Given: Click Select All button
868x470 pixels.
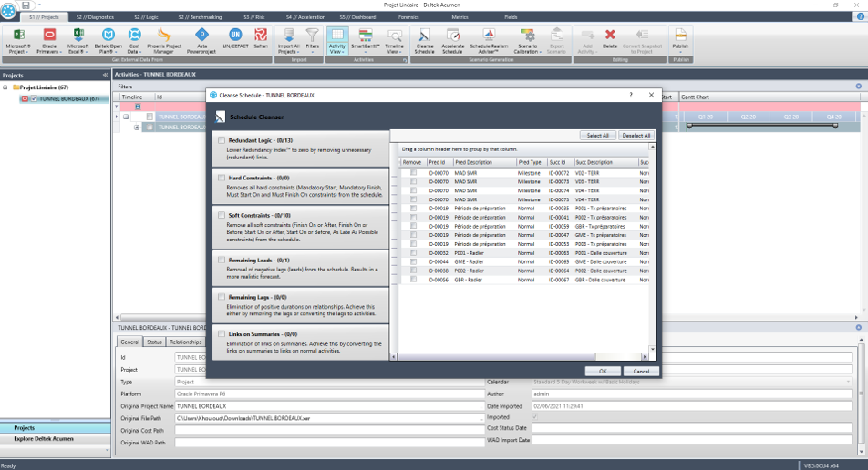Looking at the screenshot, I should point(597,136).
